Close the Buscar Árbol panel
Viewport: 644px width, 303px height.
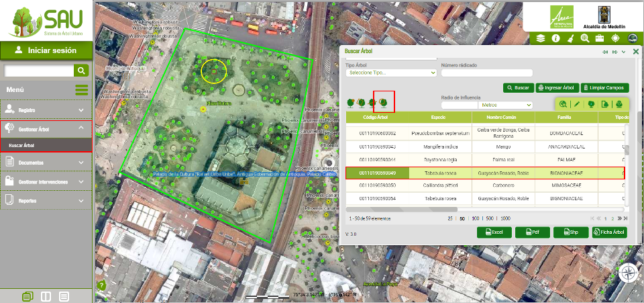[636, 51]
